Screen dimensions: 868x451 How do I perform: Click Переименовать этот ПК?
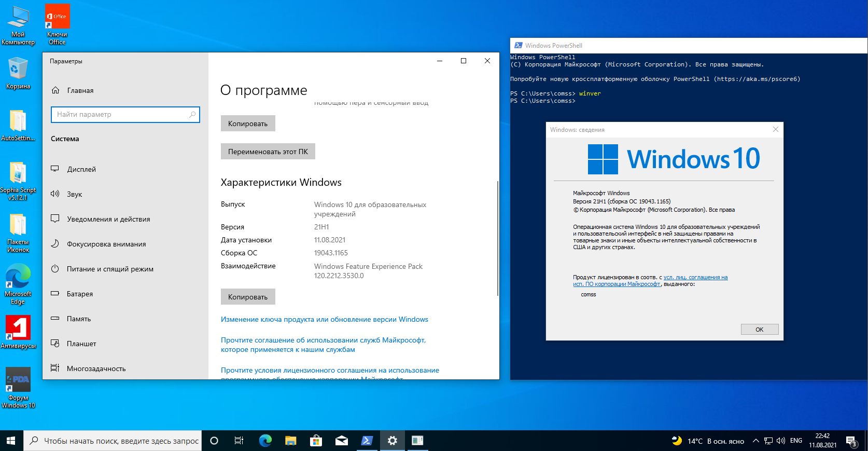tap(268, 152)
